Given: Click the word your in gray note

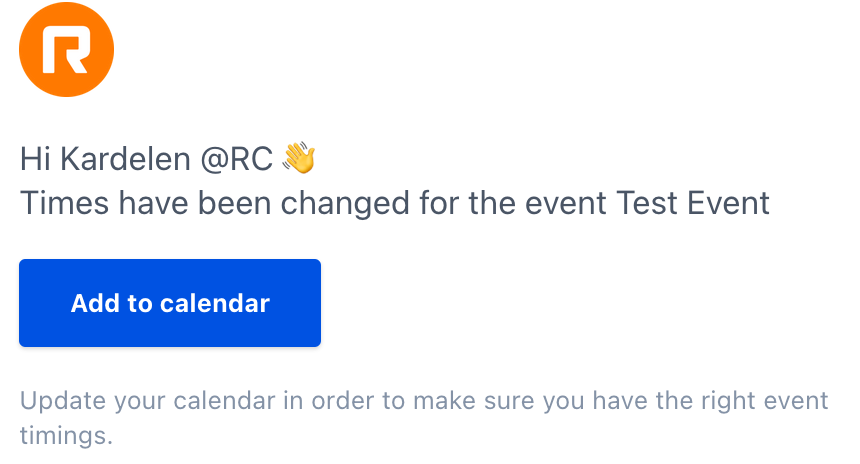Looking at the screenshot, I should tap(140, 403).
